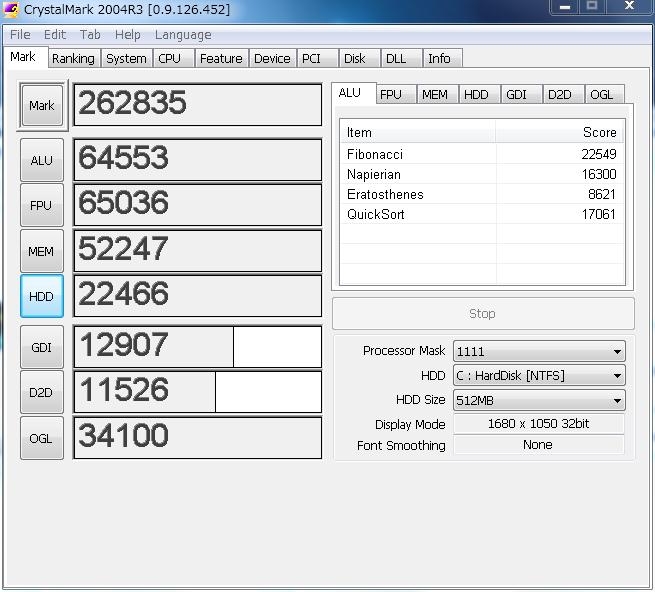
Task: Click QuickSort score 17061
Action: (x=599, y=214)
